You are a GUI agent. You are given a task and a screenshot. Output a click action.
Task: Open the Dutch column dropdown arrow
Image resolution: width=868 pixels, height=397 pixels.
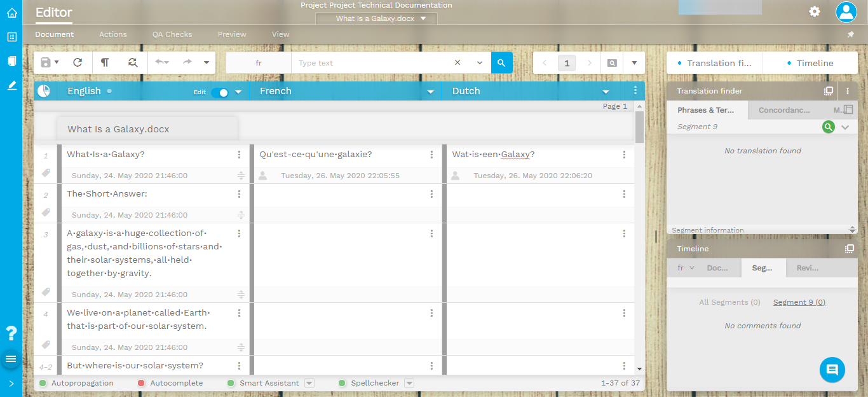coord(606,92)
